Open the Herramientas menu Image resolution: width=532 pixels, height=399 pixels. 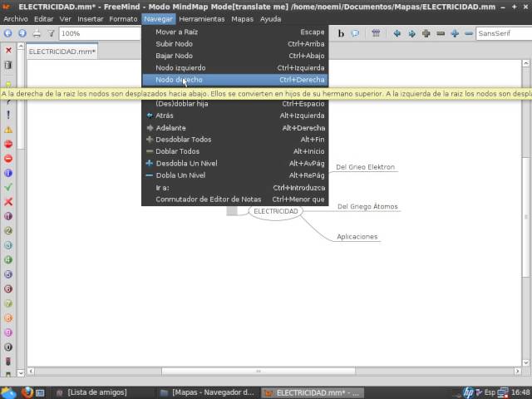(202, 19)
